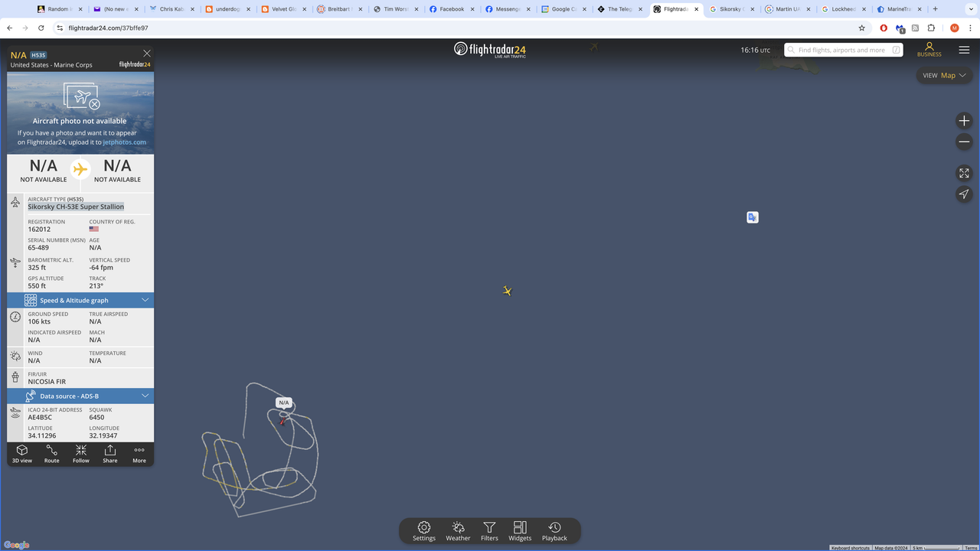Click registration value 162012
The width and height of the screenshot is (980, 551).
39,229
